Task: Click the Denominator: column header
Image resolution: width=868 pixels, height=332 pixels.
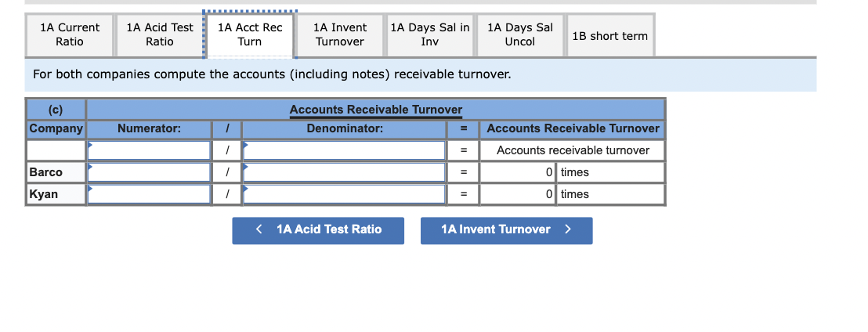Action: (345, 129)
